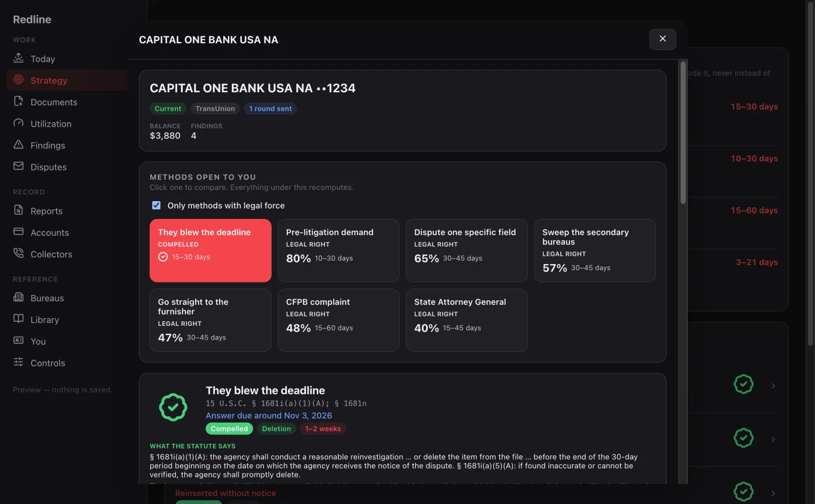Expand the middle background row chevron

tap(773, 439)
